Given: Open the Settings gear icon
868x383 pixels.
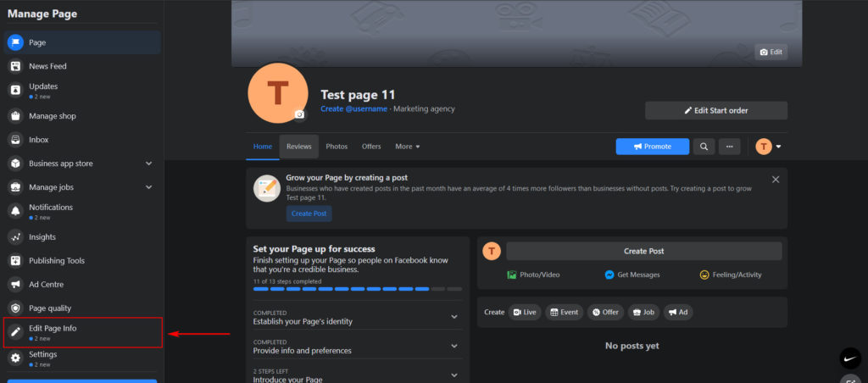Looking at the screenshot, I should [x=15, y=358].
